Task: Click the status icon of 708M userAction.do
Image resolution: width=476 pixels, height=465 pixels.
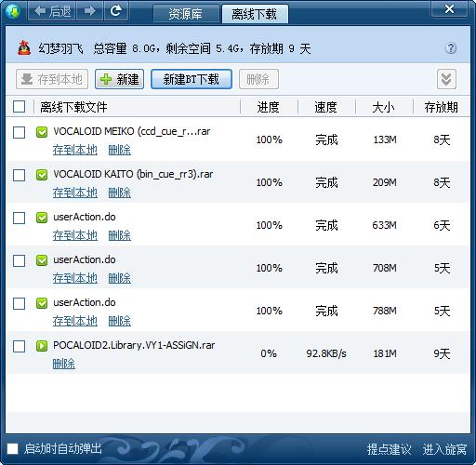Action: tap(42, 260)
